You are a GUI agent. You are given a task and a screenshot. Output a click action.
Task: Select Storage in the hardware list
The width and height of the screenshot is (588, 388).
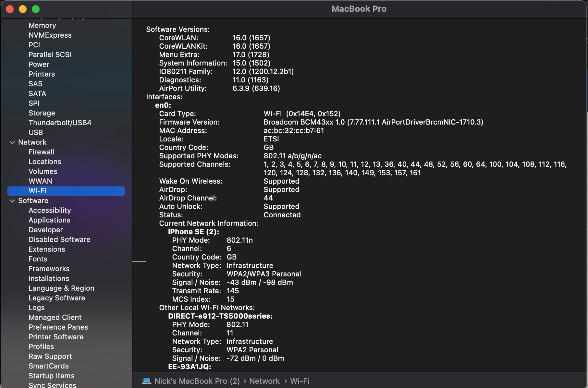[x=42, y=113]
